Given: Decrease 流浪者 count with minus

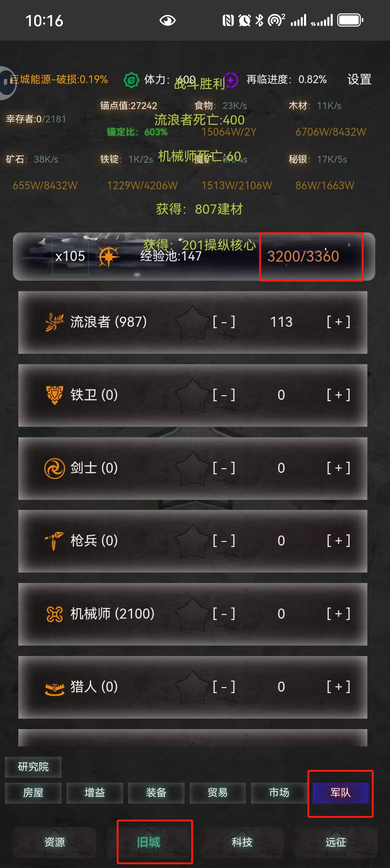Looking at the screenshot, I should (x=224, y=322).
